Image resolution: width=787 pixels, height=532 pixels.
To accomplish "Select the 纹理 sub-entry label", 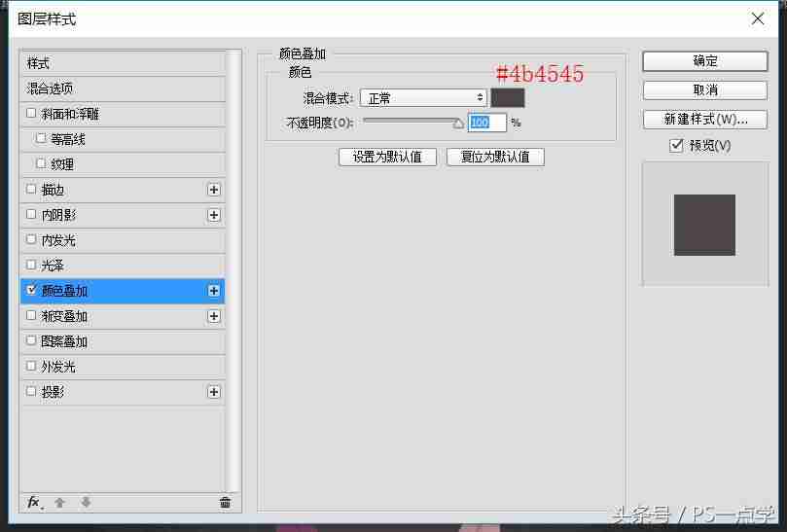I will pyautogui.click(x=62, y=164).
